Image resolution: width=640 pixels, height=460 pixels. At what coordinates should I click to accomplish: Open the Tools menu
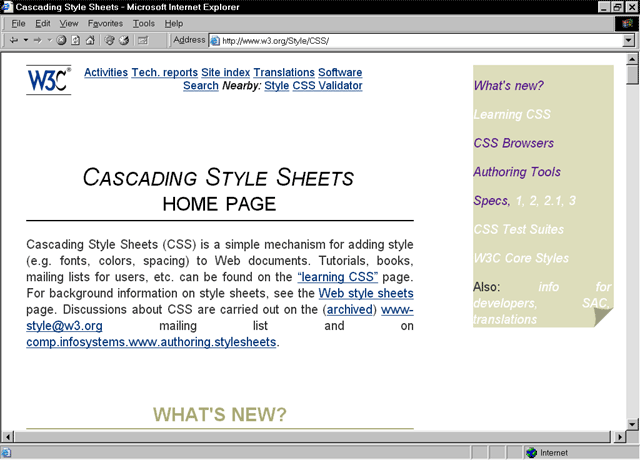pos(144,24)
